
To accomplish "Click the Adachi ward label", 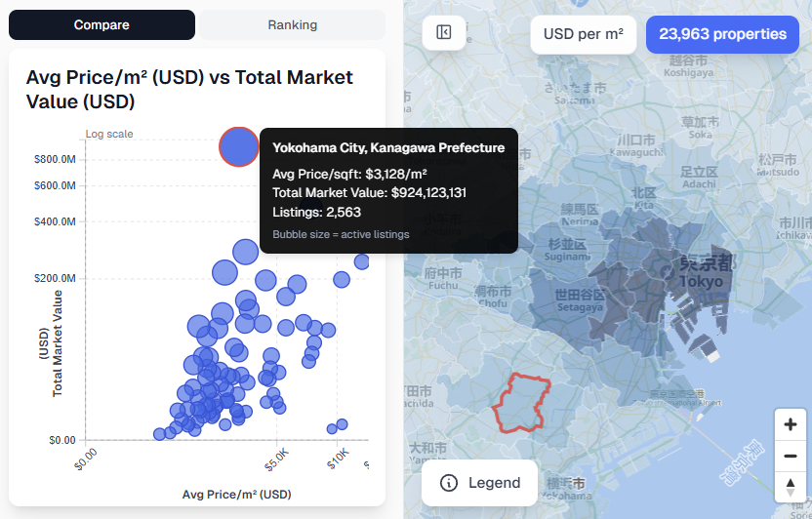I will tap(699, 178).
